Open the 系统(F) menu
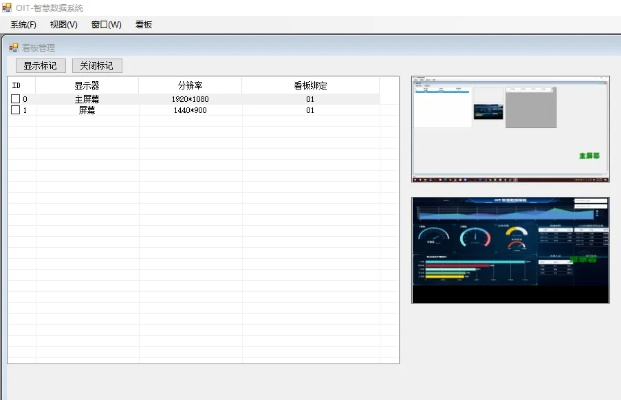The width and height of the screenshot is (621, 400). tap(23, 24)
